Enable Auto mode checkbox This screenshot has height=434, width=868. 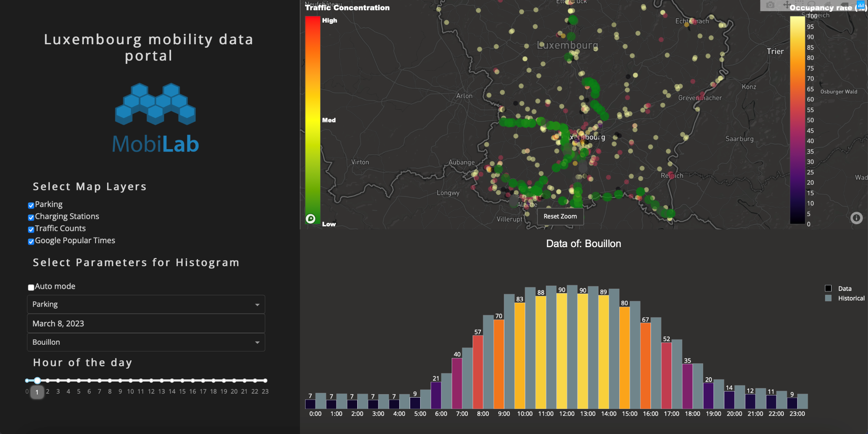(x=31, y=287)
